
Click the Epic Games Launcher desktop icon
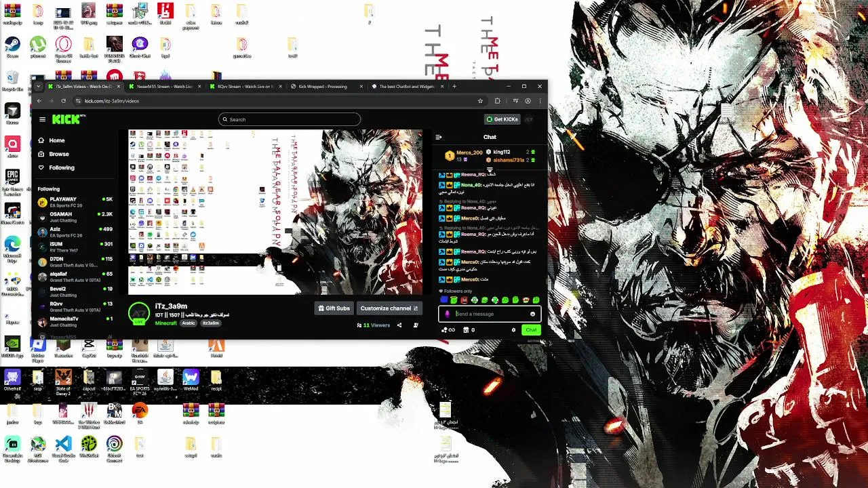[12, 182]
